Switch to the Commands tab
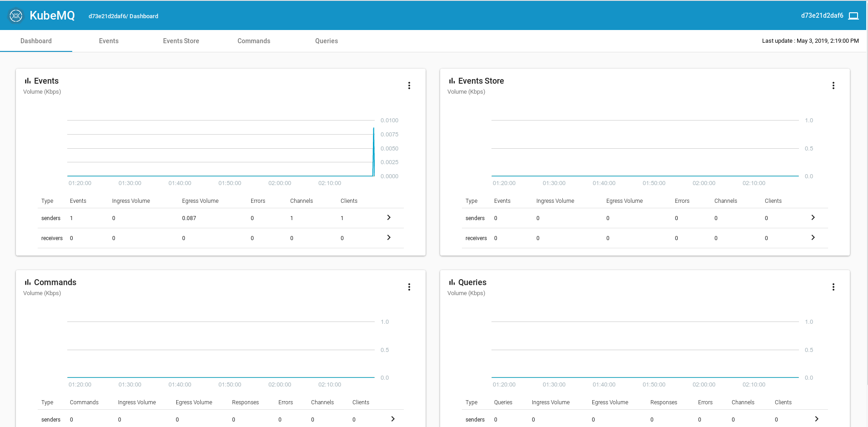This screenshot has height=427, width=868. [253, 41]
